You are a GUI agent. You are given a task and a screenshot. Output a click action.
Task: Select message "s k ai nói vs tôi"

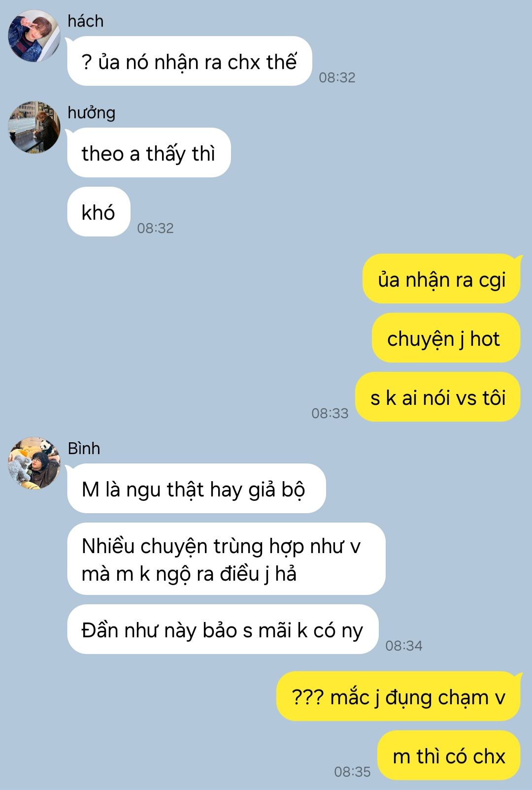point(438,397)
